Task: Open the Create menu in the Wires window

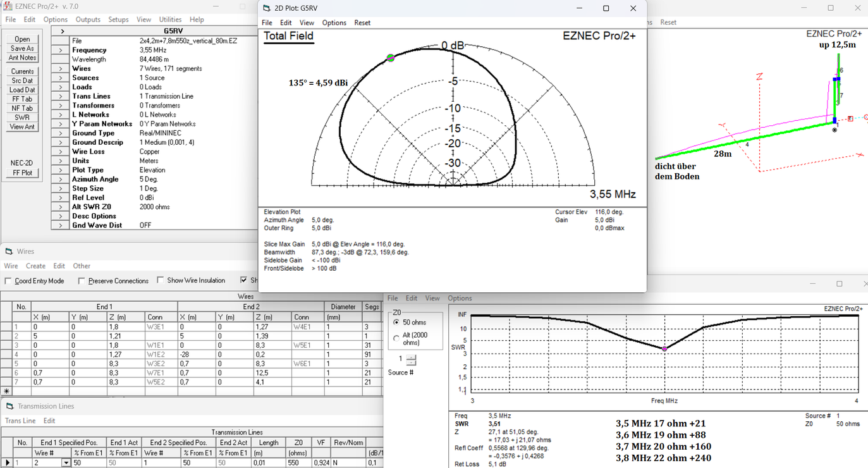Action: tap(35, 266)
